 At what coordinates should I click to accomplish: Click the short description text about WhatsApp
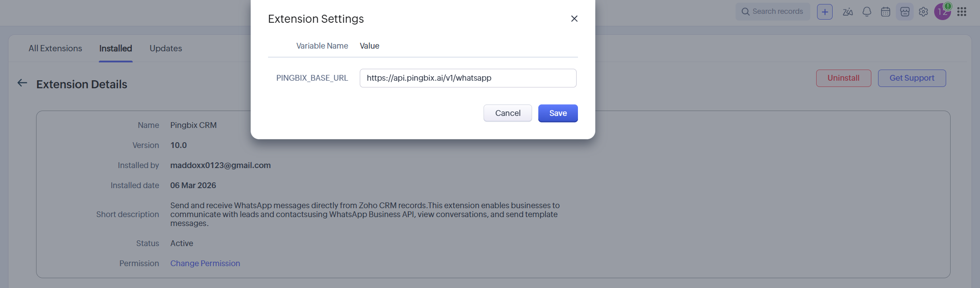tap(365, 214)
